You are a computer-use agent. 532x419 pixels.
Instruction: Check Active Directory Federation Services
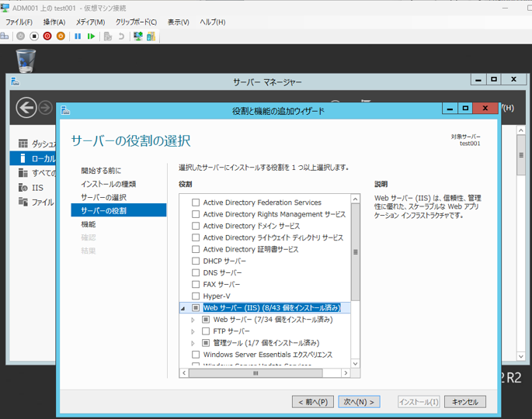pos(196,203)
